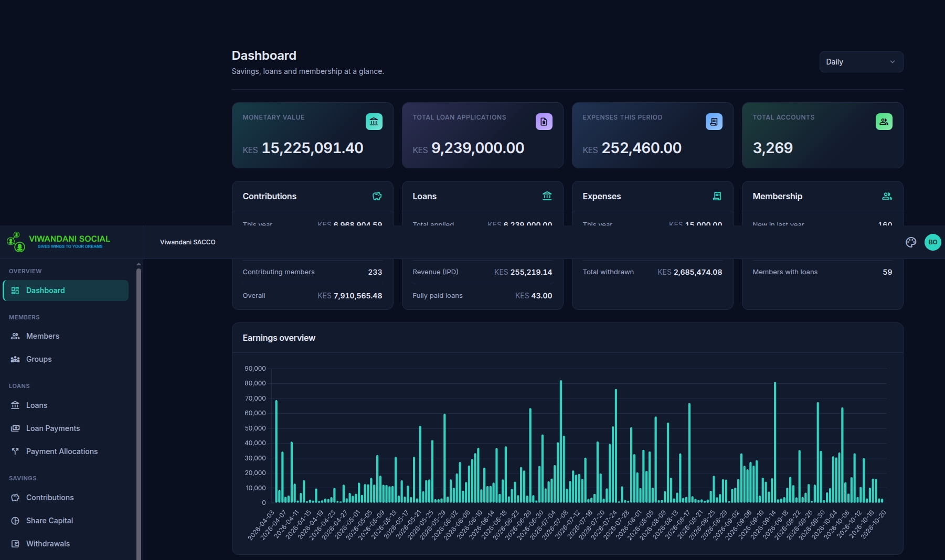The image size is (945, 560).
Task: Click the Fully paid loans row
Action: (482, 296)
